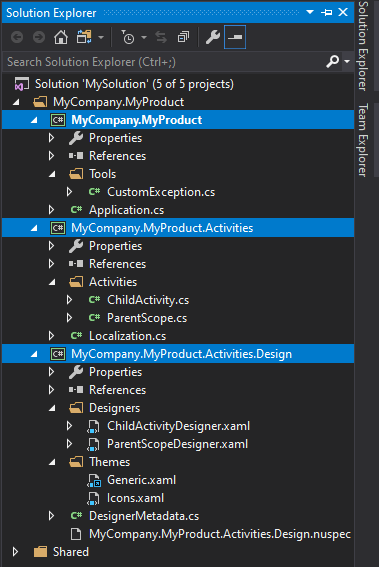Expand ParentScope.cs file node
Screen dimensions: 379x567
click(x=69, y=318)
